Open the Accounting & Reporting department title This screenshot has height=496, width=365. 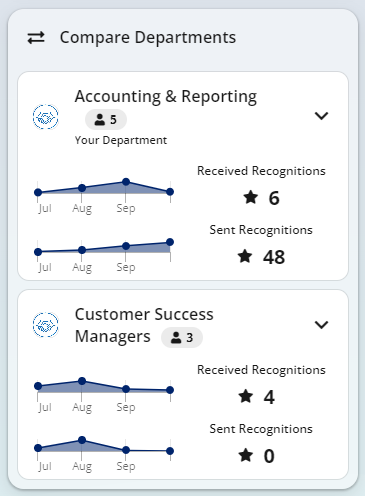pyautogui.click(x=166, y=97)
